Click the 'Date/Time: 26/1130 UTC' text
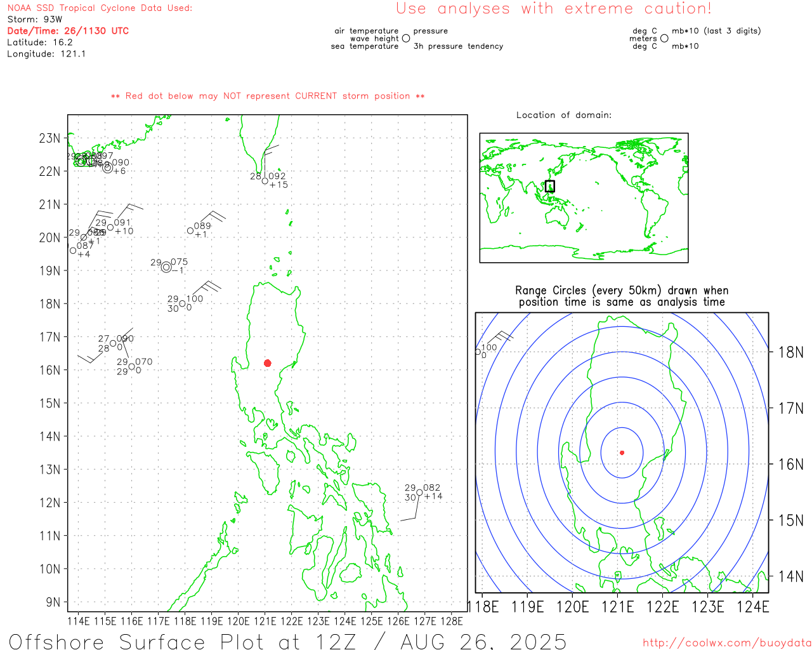The width and height of the screenshot is (812, 650). [x=68, y=30]
